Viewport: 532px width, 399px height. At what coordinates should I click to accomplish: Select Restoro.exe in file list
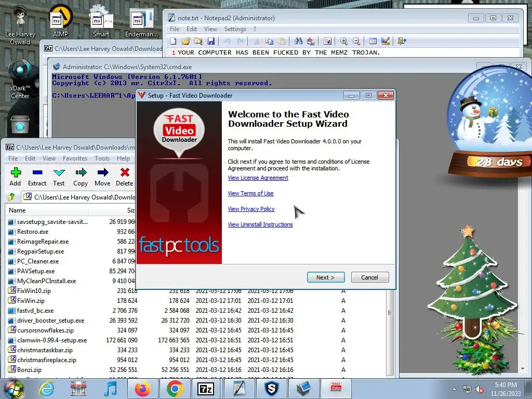pyautogui.click(x=33, y=232)
